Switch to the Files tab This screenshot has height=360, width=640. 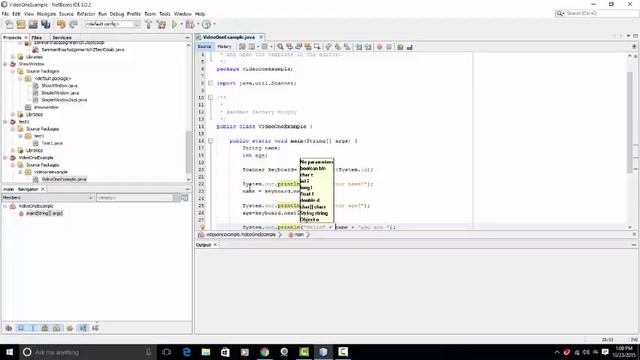(37, 37)
